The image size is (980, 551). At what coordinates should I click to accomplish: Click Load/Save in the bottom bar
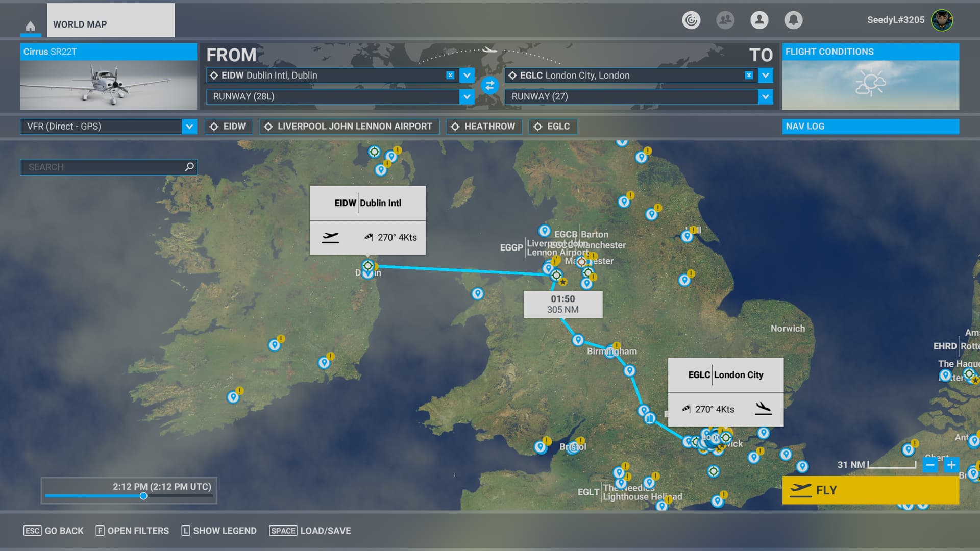pos(310,531)
